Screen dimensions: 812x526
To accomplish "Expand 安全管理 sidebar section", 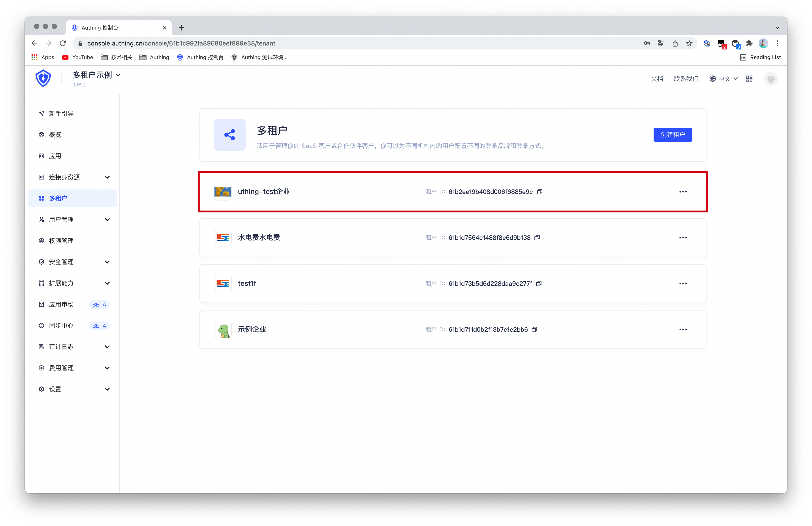I will click(107, 262).
